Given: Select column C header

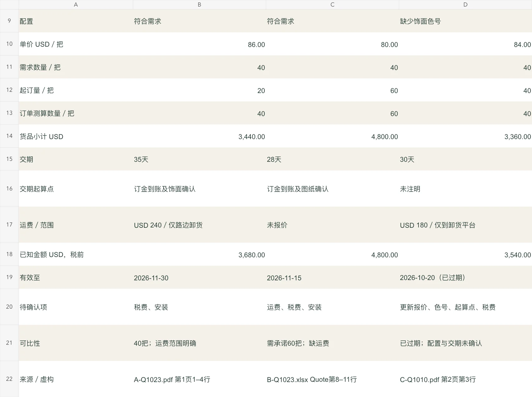Looking at the screenshot, I should pyautogui.click(x=332, y=5).
